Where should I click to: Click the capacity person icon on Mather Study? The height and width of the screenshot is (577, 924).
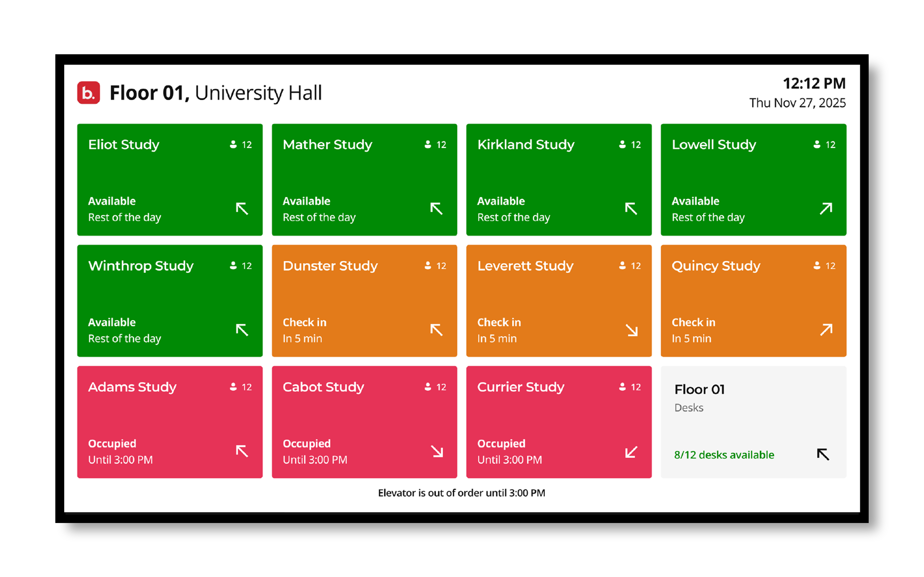(428, 144)
